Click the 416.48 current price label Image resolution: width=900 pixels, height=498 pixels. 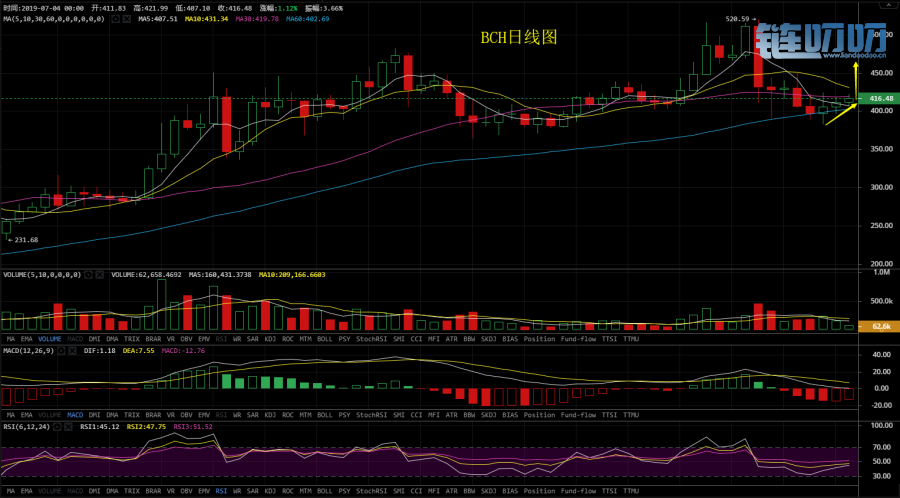pos(881,99)
